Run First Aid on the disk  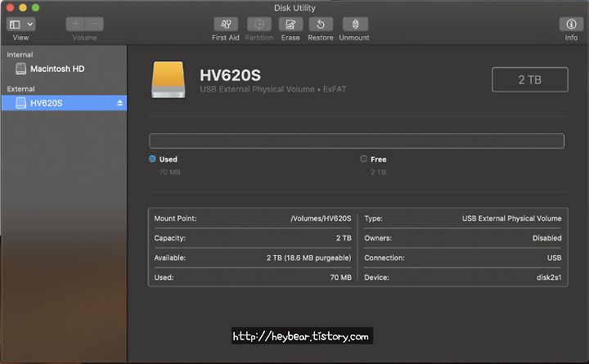point(226,25)
